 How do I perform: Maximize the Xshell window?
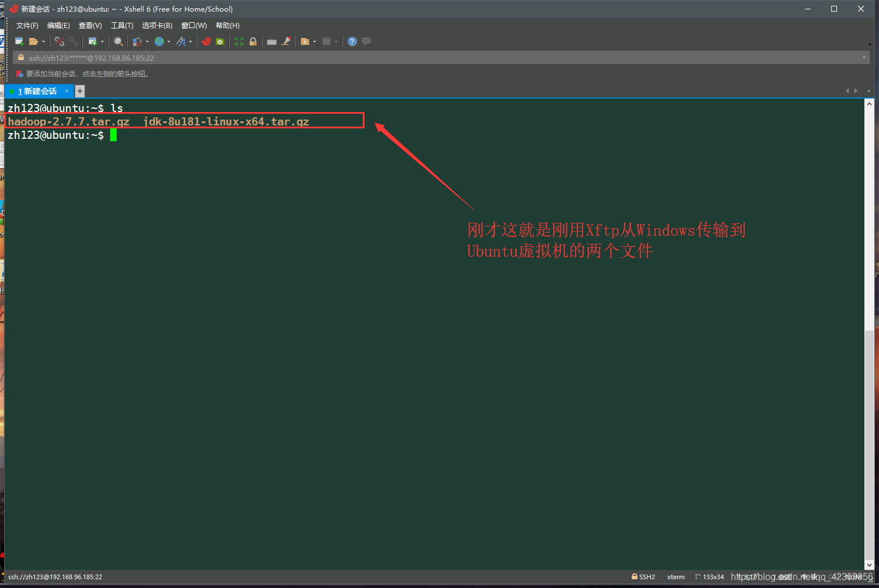(834, 9)
